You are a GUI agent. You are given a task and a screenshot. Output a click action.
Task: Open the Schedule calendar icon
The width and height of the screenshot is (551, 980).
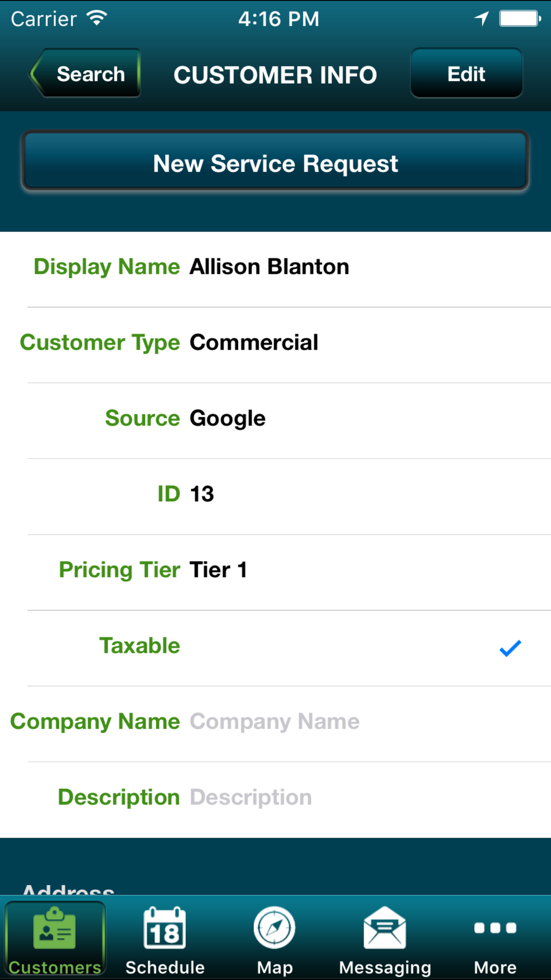pyautogui.click(x=165, y=929)
